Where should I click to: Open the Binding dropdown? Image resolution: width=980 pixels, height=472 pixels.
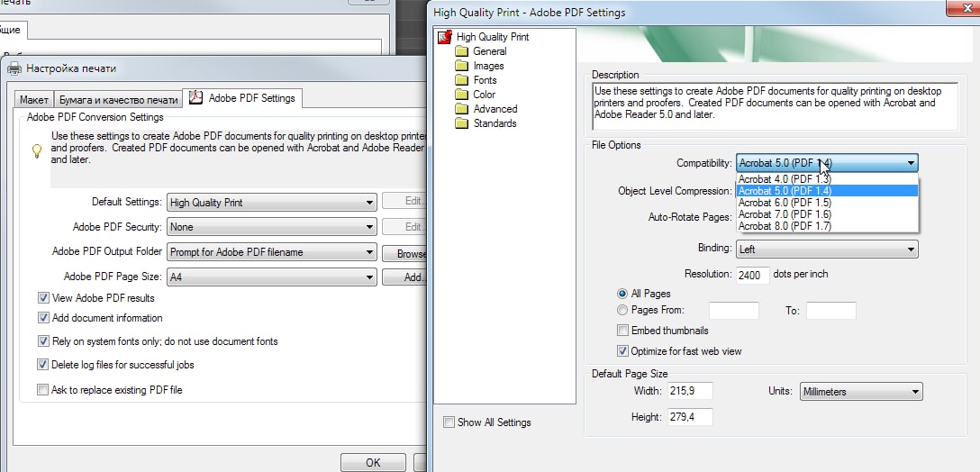click(x=827, y=249)
